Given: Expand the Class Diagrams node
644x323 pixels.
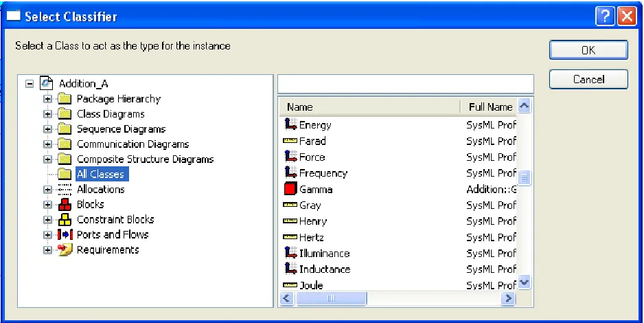Looking at the screenshot, I should tap(47, 114).
